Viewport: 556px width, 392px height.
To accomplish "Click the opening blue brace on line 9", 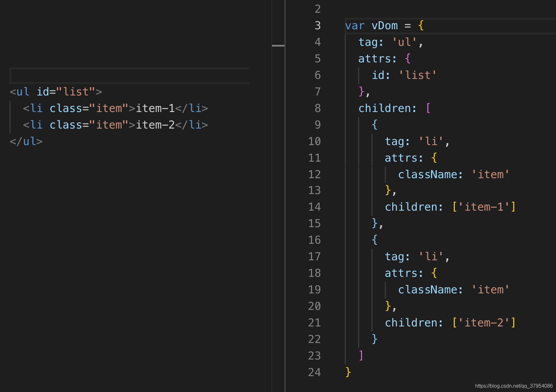I will 375,125.
